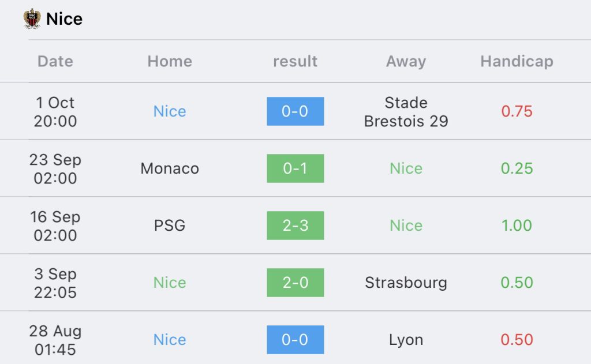Click the 1 Oct 20:00 match date

(55, 111)
